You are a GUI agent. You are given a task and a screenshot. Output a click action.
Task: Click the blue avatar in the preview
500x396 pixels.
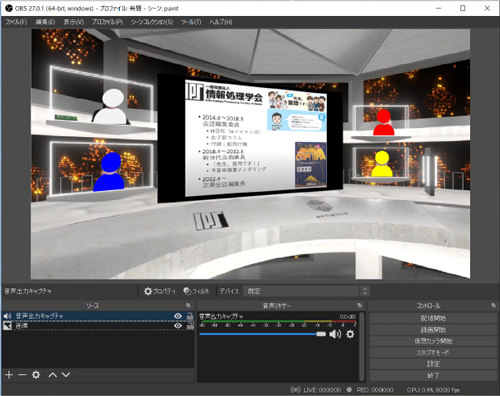tap(109, 172)
